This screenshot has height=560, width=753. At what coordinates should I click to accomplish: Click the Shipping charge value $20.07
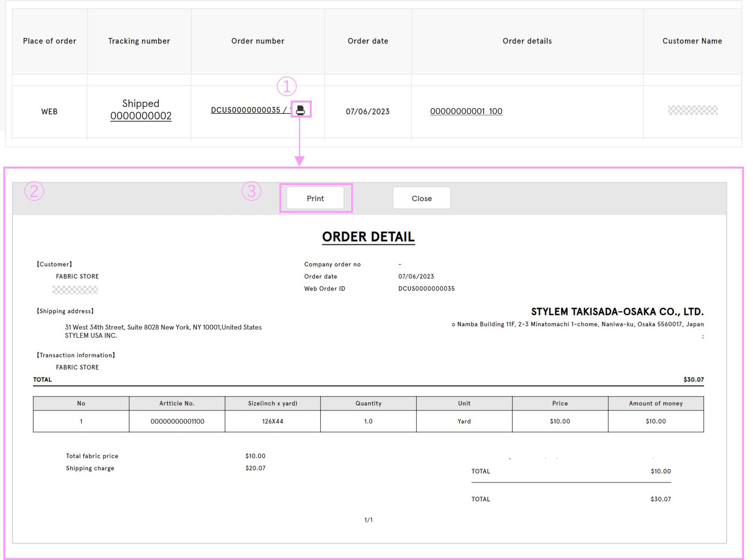pos(255,468)
